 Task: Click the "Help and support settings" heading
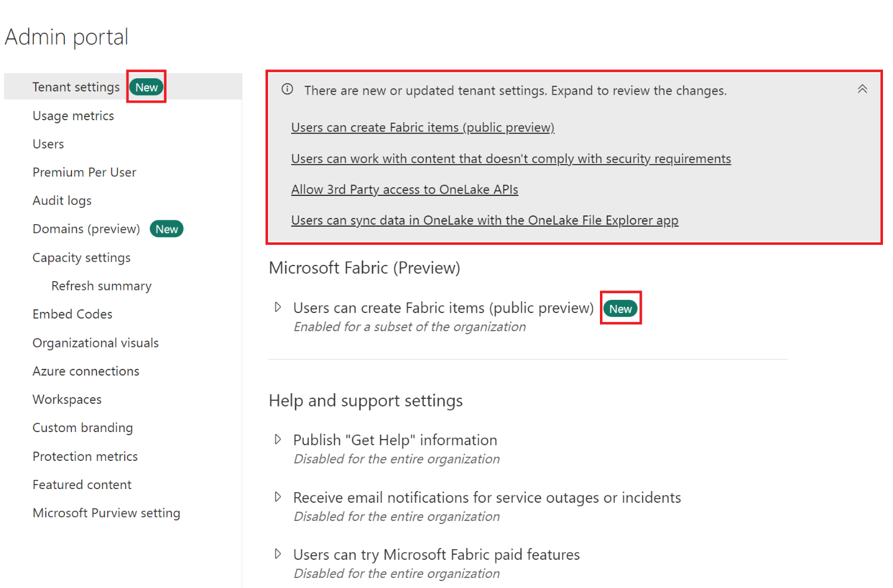click(x=366, y=401)
